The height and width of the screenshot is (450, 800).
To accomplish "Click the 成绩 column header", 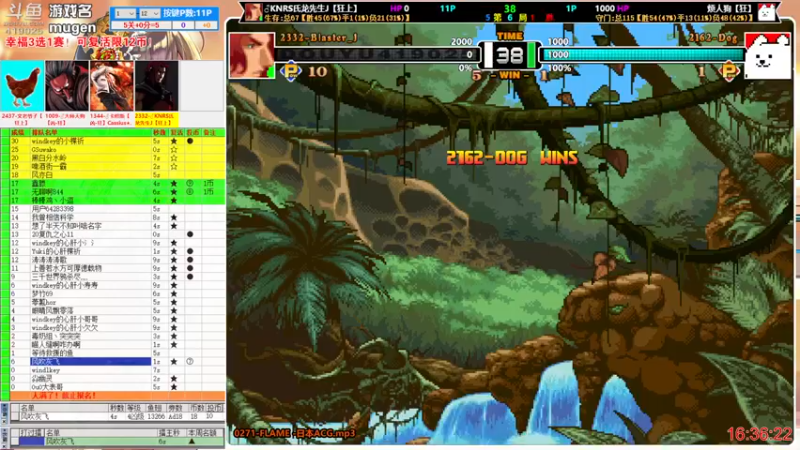I will point(18,132).
